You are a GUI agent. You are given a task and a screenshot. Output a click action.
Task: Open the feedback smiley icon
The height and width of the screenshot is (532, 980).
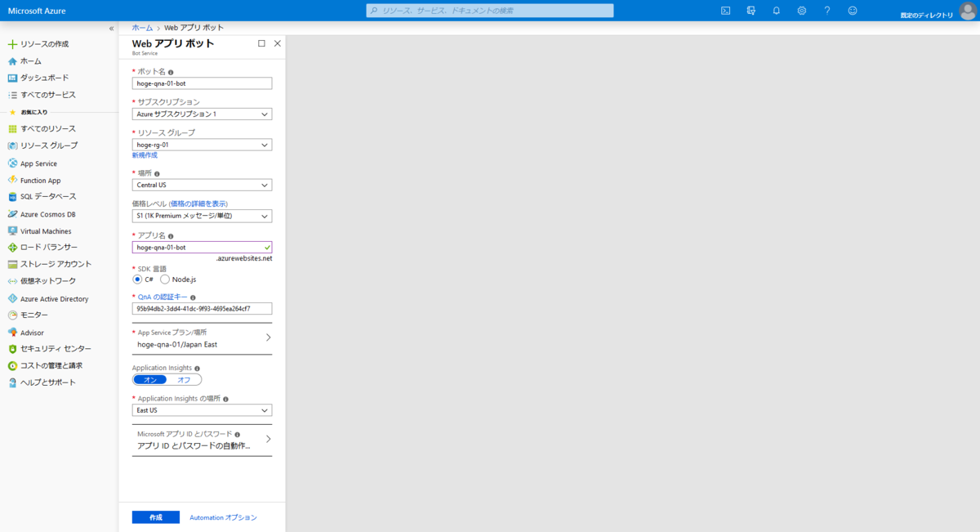(853, 11)
